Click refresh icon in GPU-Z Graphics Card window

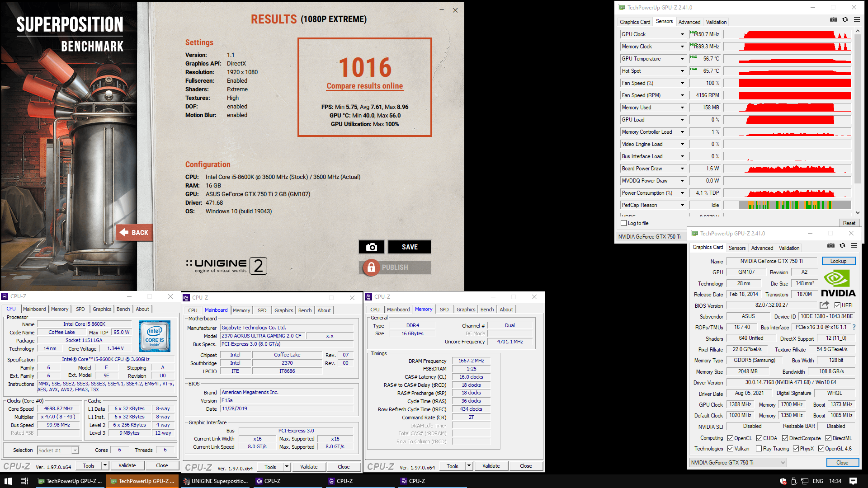pos(842,246)
